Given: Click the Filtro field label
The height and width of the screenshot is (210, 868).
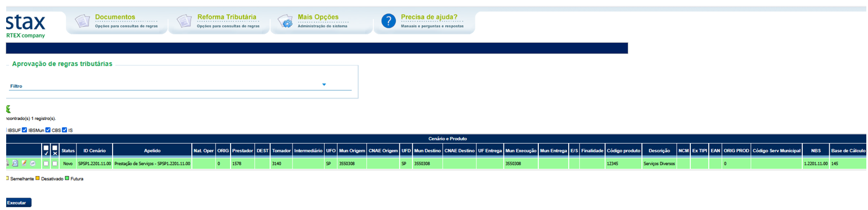Looking at the screenshot, I should pyautogui.click(x=16, y=86).
